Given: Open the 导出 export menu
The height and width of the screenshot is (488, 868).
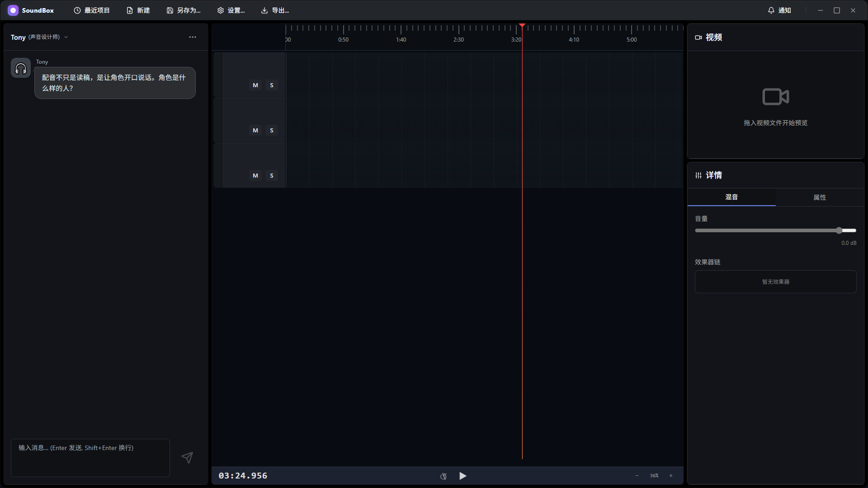Looking at the screenshot, I should click(x=275, y=10).
